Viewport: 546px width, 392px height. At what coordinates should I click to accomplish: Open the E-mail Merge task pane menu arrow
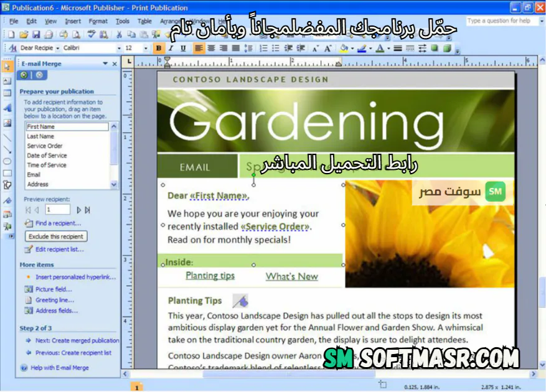[105, 63]
